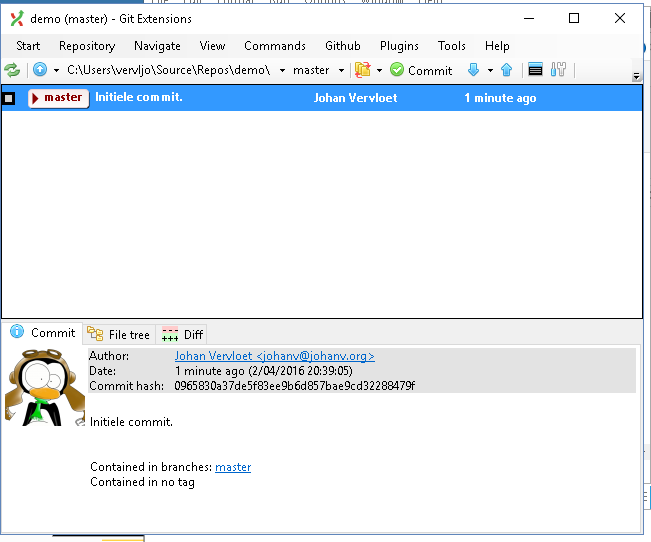Click the blue down-arrow pull icon
This screenshot has height=542, width=651.
(x=473, y=69)
